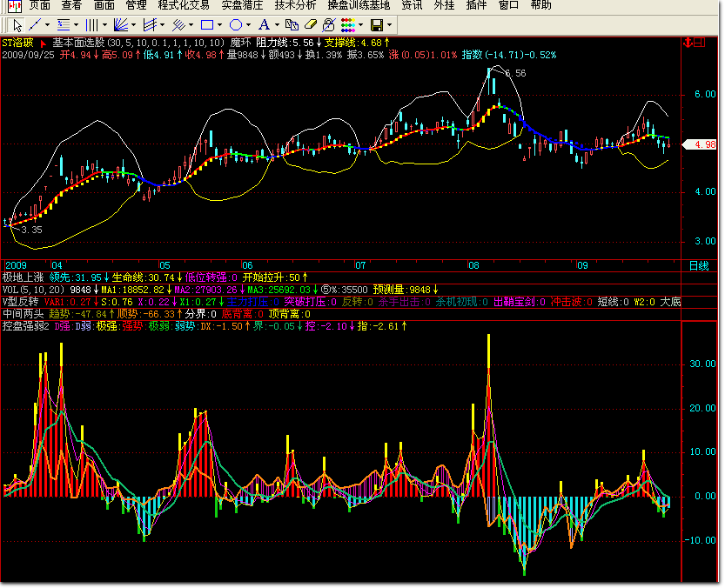
Task: Select the arrow pointer tool
Action: [x=17, y=25]
